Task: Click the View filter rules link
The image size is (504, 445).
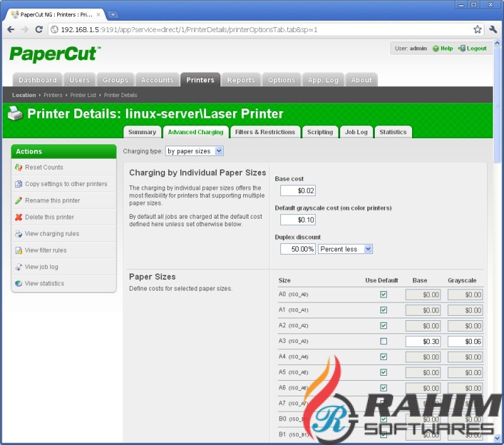Action: point(45,250)
